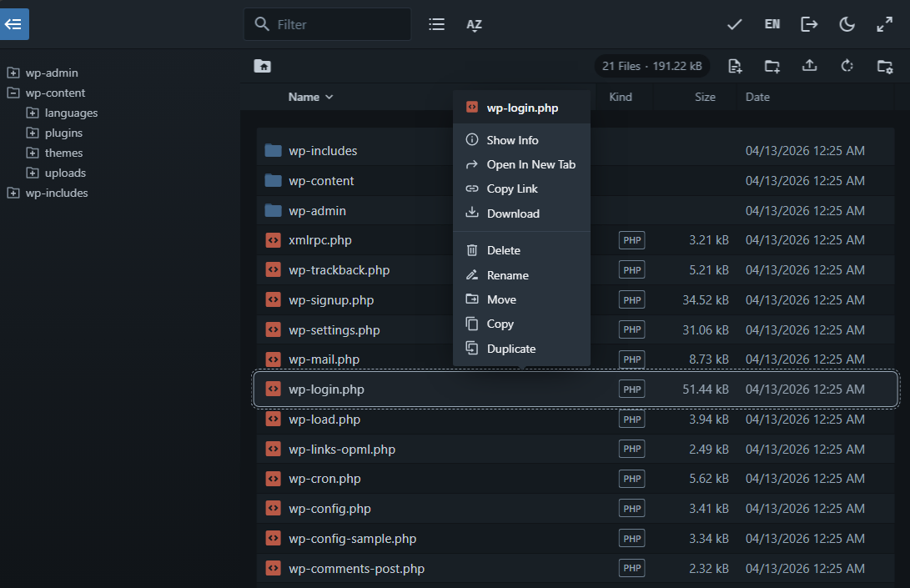Viewport: 910px width, 588px height.
Task: Open the wp-admin folder row
Action: click(x=576, y=211)
